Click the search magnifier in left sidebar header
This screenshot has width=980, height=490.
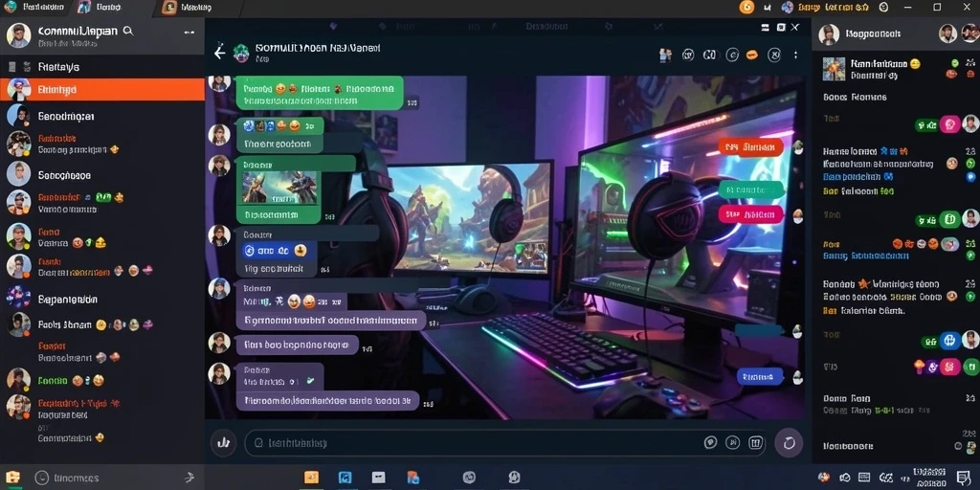[x=128, y=31]
